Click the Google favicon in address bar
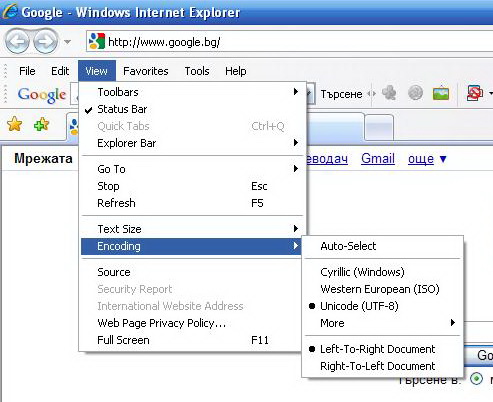 (x=97, y=42)
